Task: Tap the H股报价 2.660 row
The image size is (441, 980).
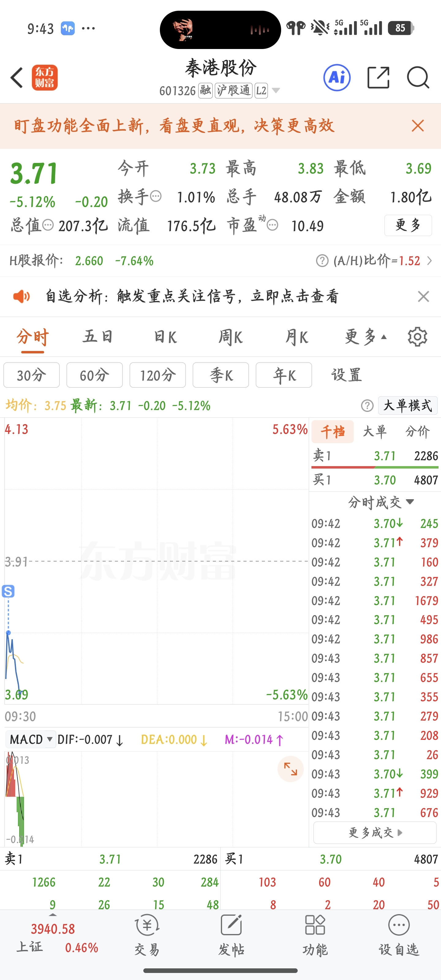Action: click(x=81, y=261)
